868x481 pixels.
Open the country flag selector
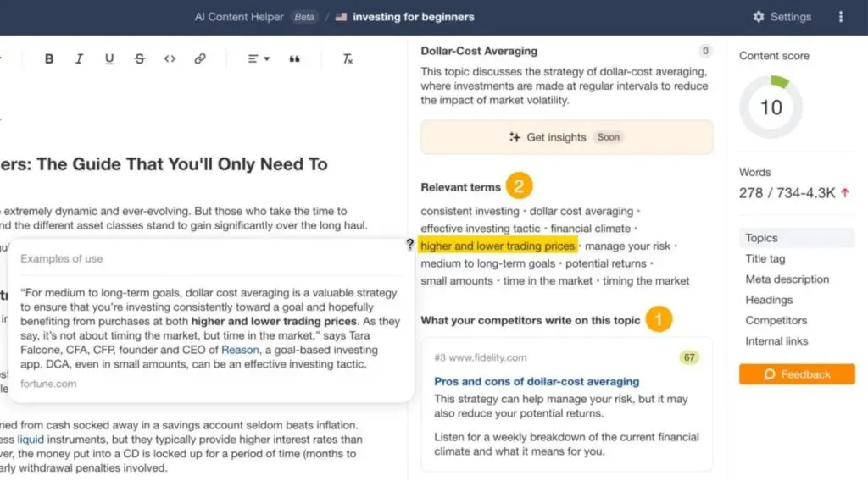(x=342, y=17)
